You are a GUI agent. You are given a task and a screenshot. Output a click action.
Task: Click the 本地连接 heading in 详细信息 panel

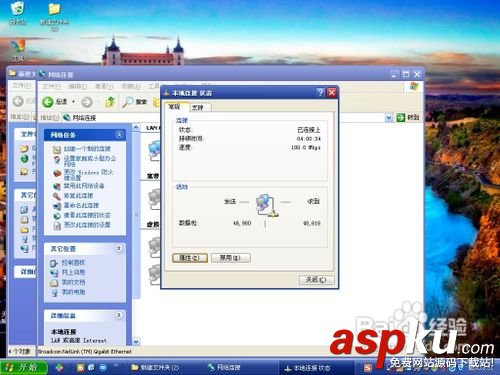pyautogui.click(x=64, y=332)
